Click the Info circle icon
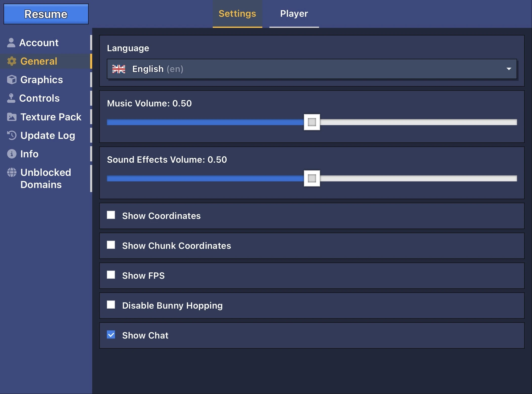Screen dimensions: 532x394 click(12, 154)
